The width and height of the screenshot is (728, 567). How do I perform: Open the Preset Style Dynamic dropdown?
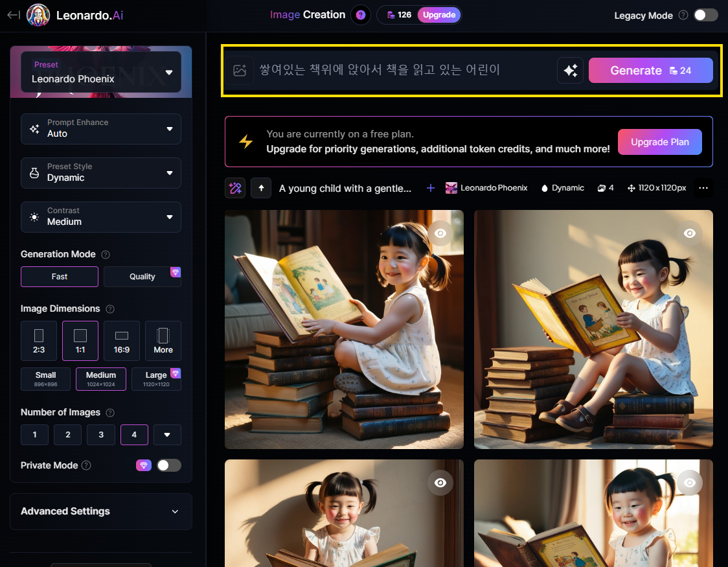pos(101,173)
